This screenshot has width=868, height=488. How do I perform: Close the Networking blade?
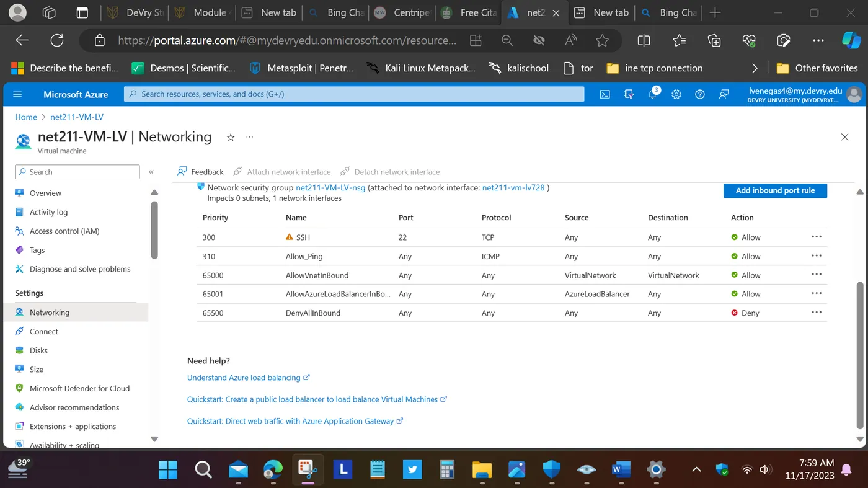point(844,137)
